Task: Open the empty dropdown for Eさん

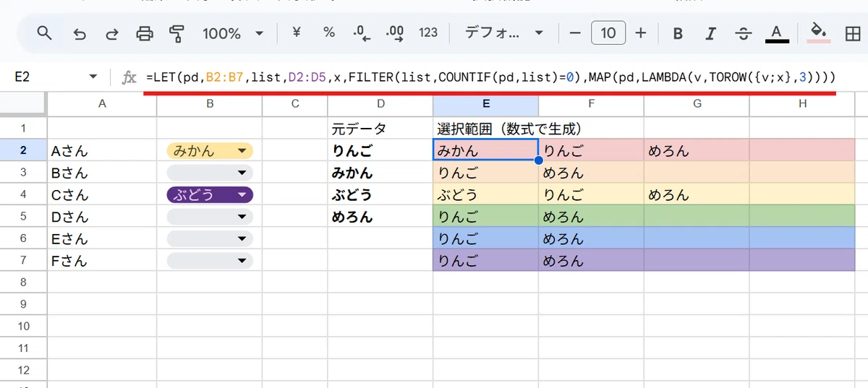Action: 210,238
